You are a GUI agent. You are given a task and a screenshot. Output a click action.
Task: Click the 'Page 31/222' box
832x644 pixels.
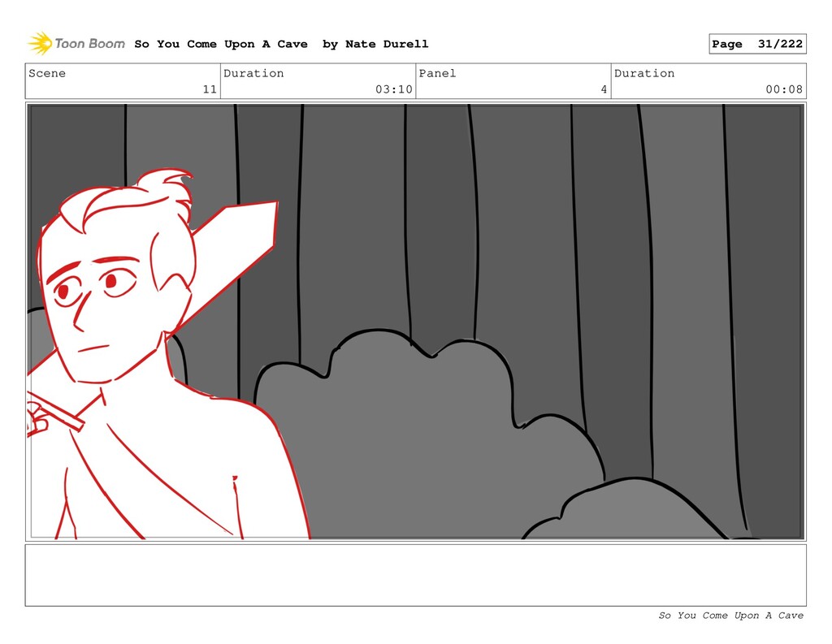coord(757,44)
